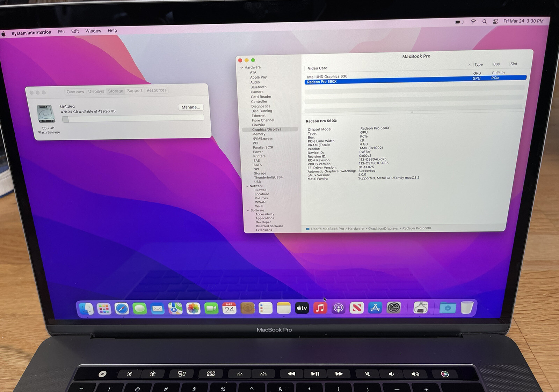Sort video cards by Type column
Screen dimensions: 559x392
[479, 65]
